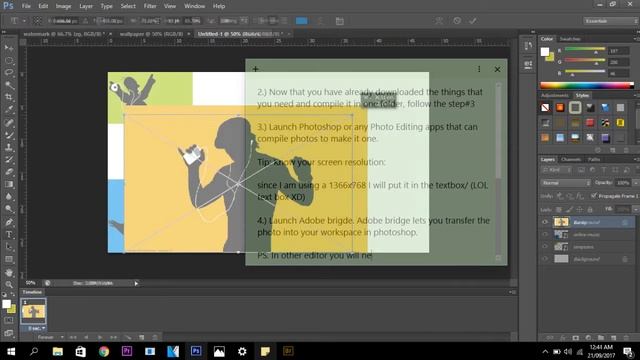Play the timeline animation
Screen dimensions: 640x360
(x=100, y=338)
